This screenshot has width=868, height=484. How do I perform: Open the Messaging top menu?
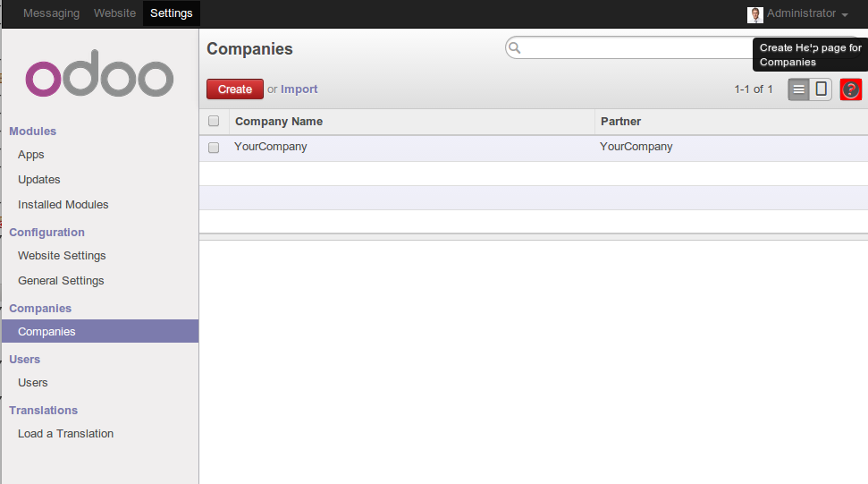click(x=51, y=13)
